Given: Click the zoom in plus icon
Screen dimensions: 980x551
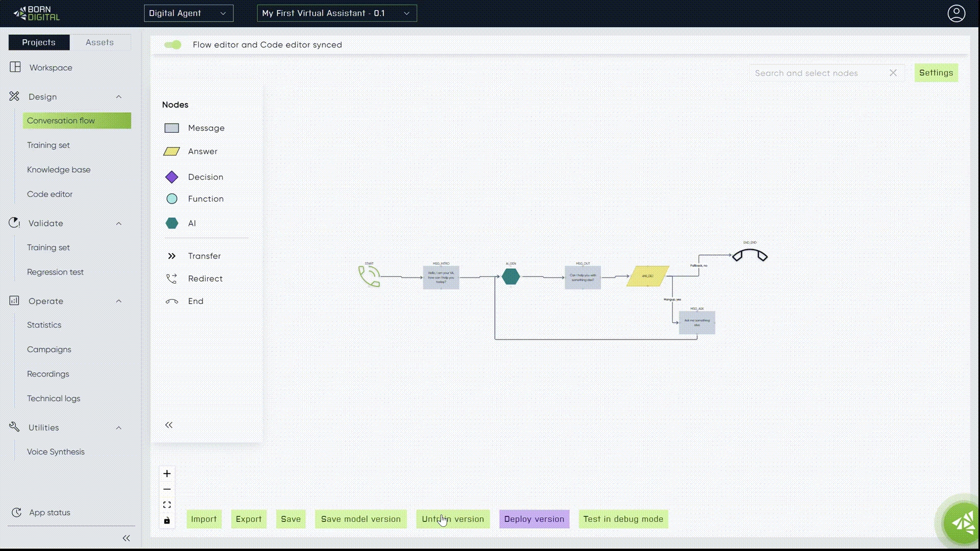Looking at the screenshot, I should [167, 473].
